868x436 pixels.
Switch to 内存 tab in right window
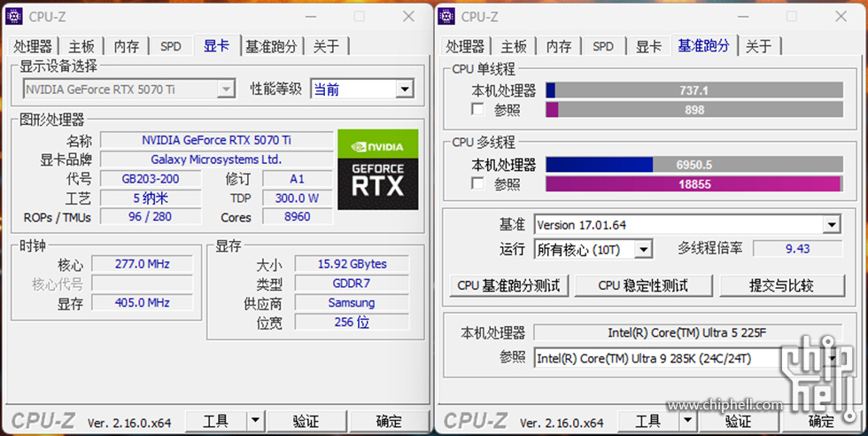click(559, 47)
